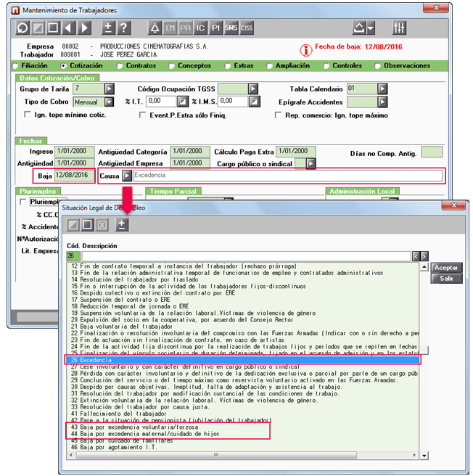Image resolution: width=473 pixels, height=476 pixels.
Task: Click the Baja date field
Action: [74, 175]
